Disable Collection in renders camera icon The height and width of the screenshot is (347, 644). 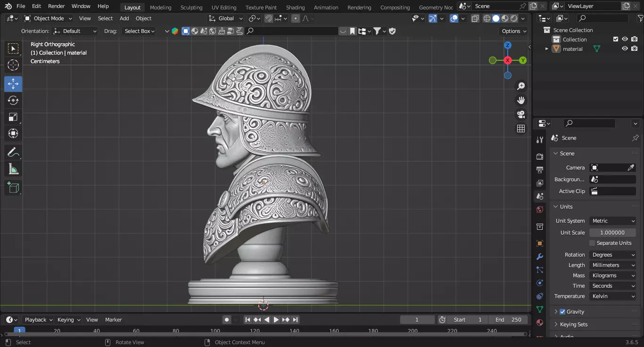coord(635,39)
